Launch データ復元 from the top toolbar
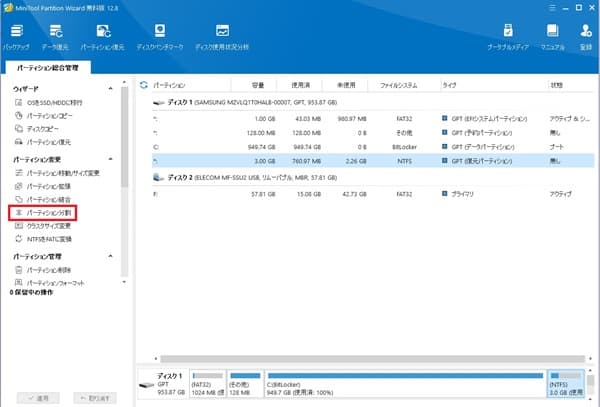Screen dimensions: 600x407 pos(55,37)
